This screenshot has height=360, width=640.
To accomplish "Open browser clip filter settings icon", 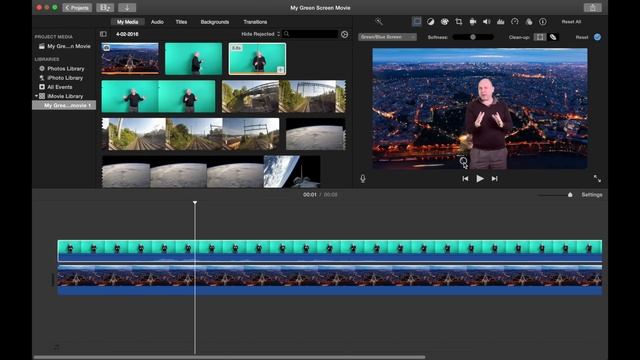I will tap(344, 34).
